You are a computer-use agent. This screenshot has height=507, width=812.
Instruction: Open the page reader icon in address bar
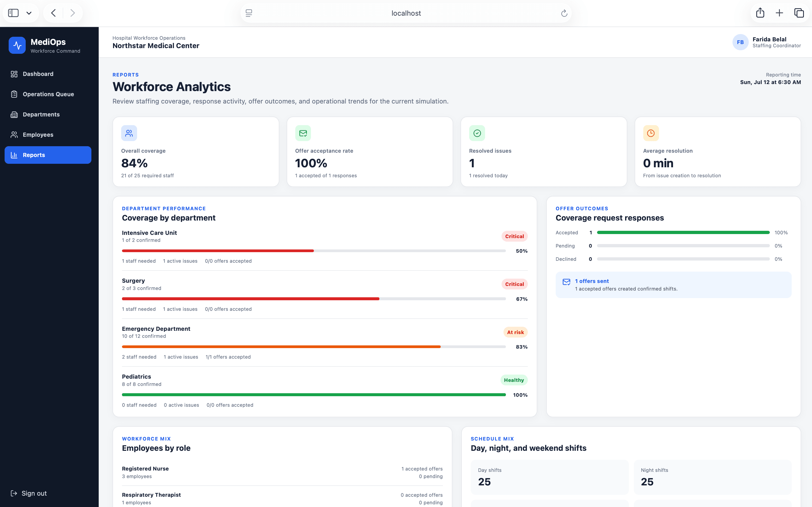[x=249, y=13]
